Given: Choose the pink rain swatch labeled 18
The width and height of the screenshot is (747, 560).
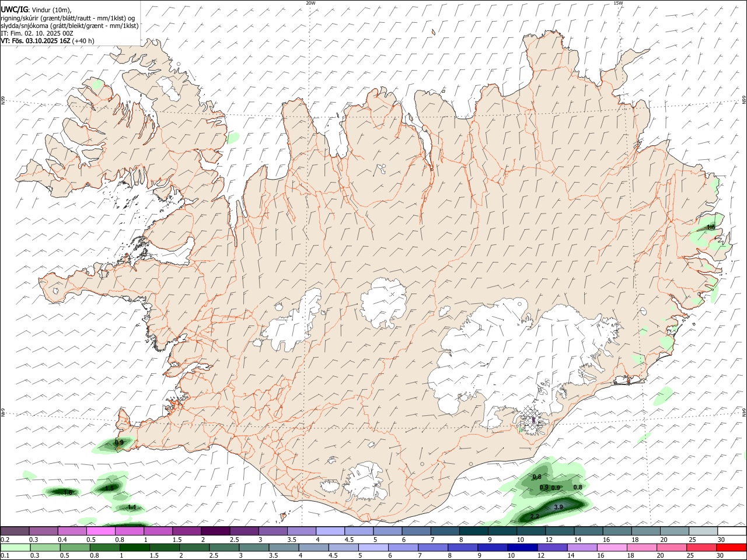Looking at the screenshot, I should [641, 547].
